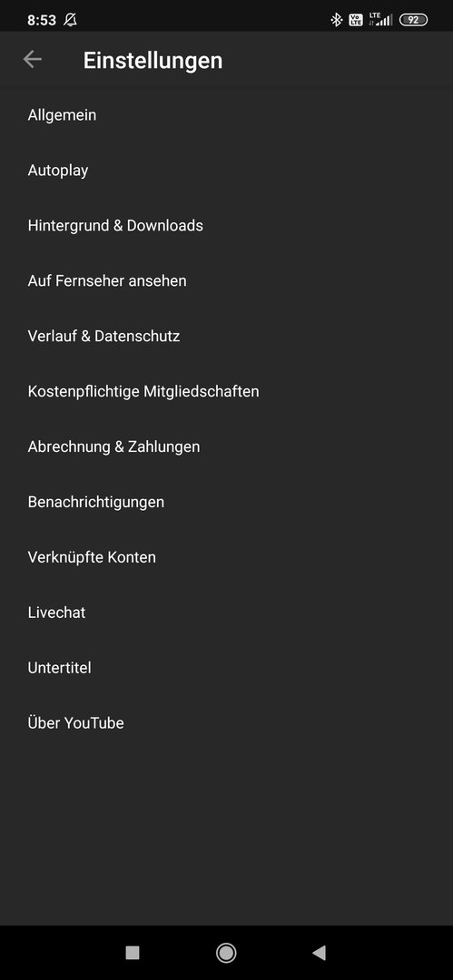Screen dimensions: 453x980
Task: Tap the battery indicator showing 92
Action: pyautogui.click(x=414, y=20)
